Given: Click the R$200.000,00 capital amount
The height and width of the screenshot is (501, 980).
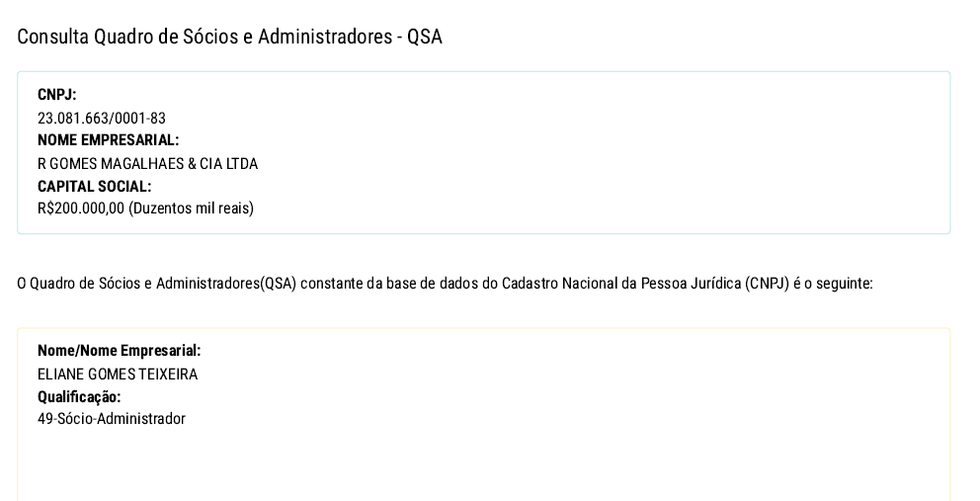Looking at the screenshot, I should coord(81,209).
